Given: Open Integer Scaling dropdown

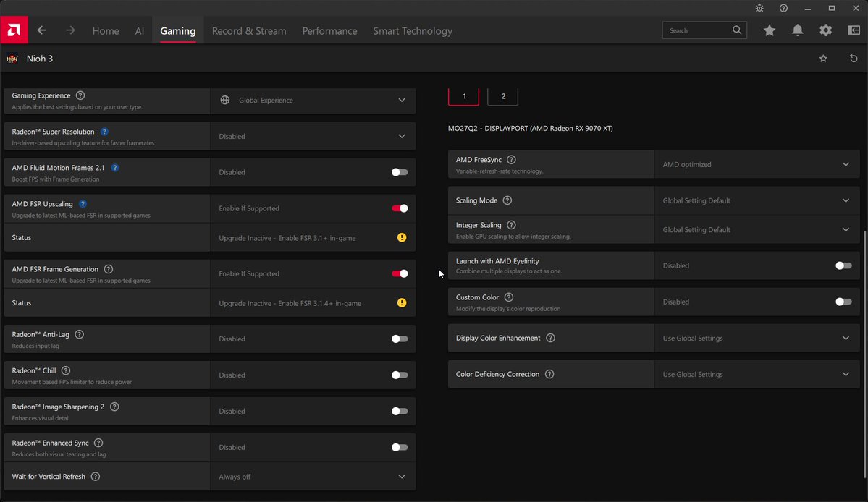Looking at the screenshot, I should [x=757, y=229].
